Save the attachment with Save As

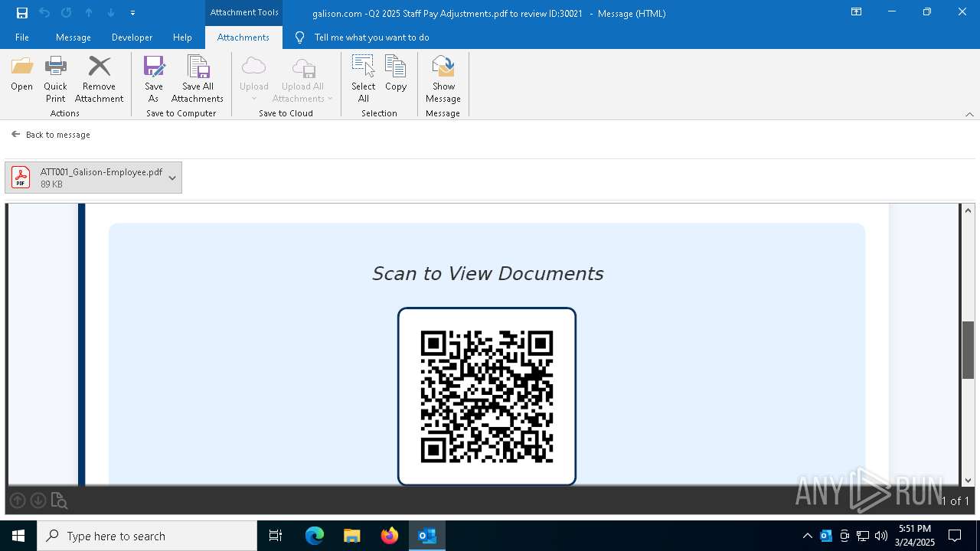click(x=154, y=79)
